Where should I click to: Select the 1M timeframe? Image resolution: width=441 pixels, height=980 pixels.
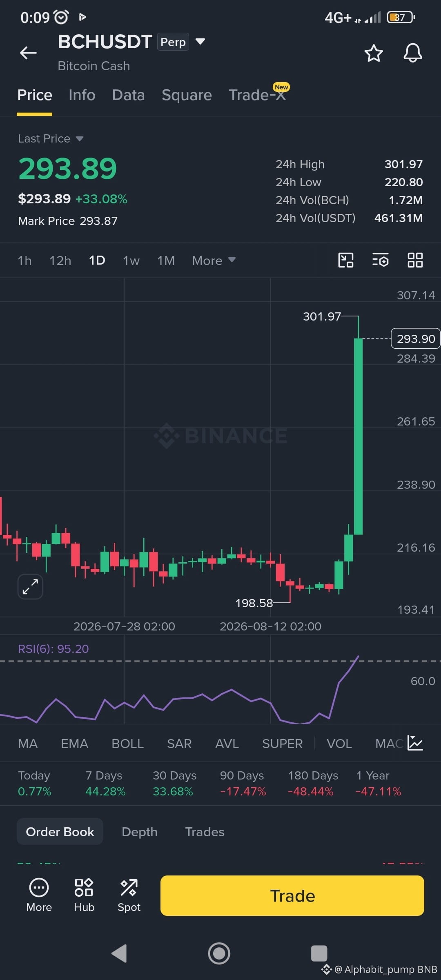[166, 261]
